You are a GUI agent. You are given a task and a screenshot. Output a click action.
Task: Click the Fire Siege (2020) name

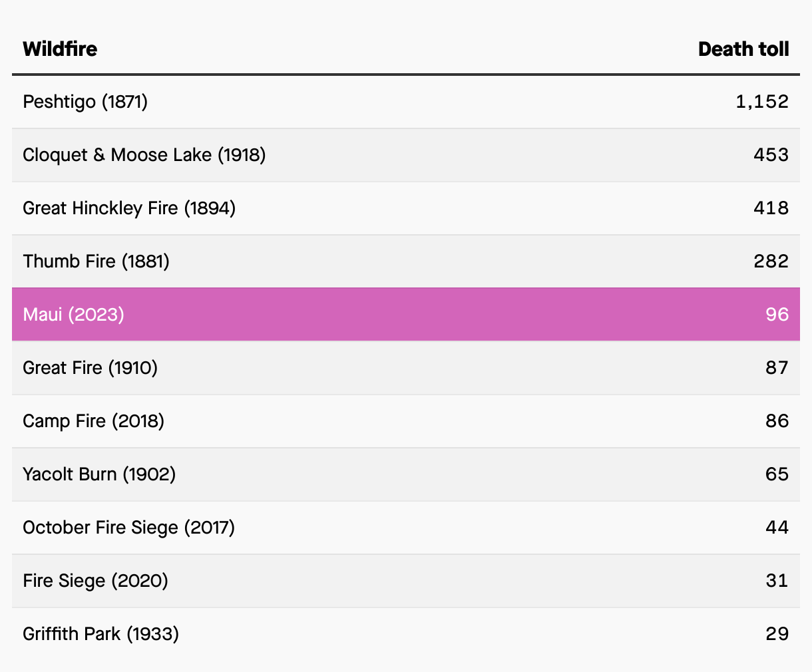pos(95,581)
